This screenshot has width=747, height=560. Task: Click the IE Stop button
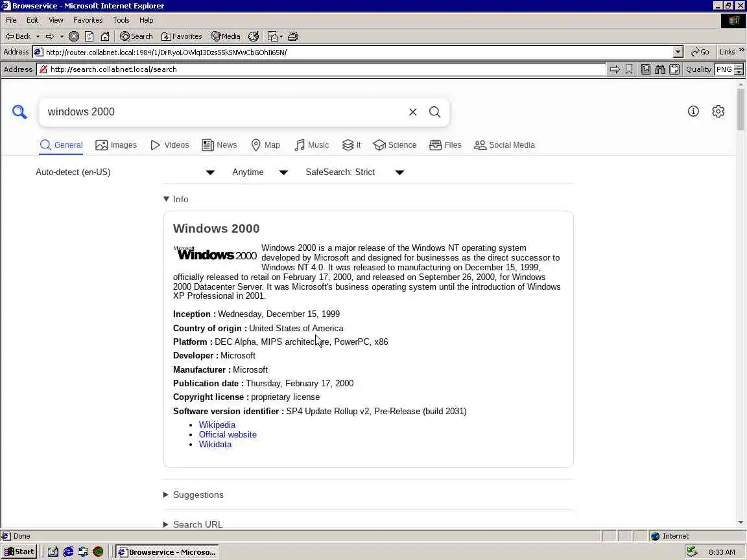(x=74, y=36)
